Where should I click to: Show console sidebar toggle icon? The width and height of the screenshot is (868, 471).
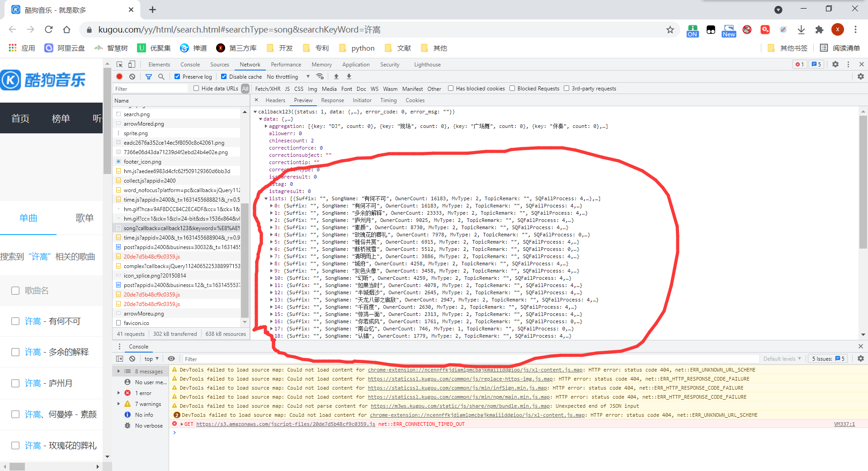pyautogui.click(x=119, y=358)
